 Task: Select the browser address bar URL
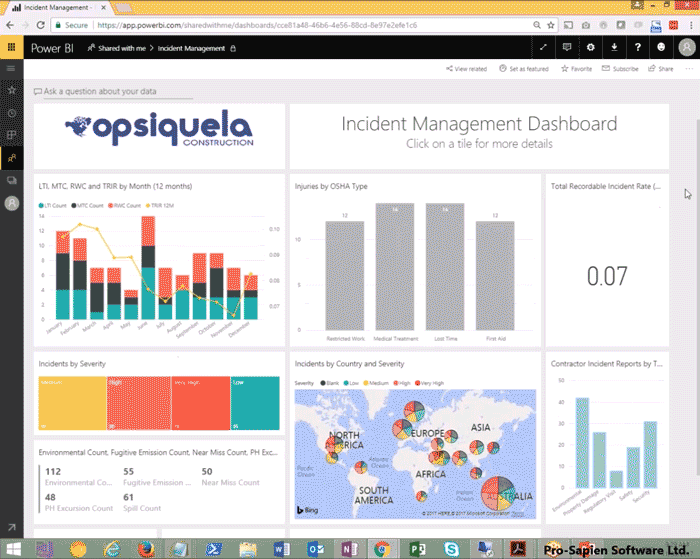point(257,25)
